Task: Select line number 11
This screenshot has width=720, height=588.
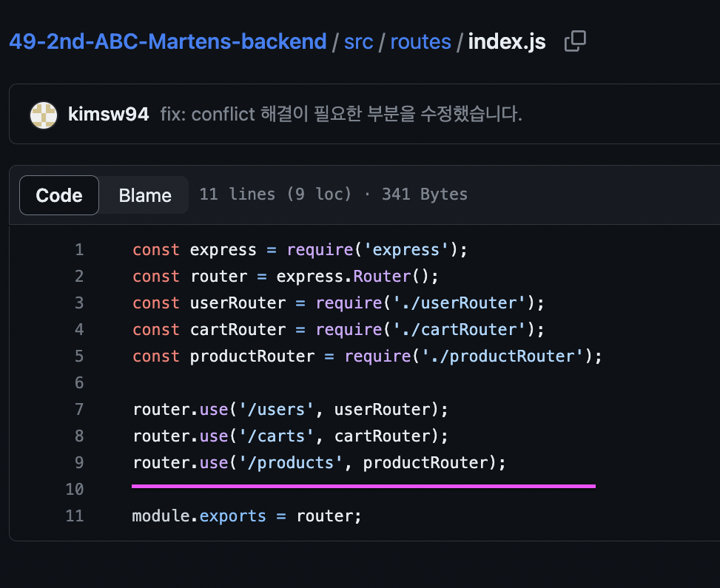Action: [75, 516]
